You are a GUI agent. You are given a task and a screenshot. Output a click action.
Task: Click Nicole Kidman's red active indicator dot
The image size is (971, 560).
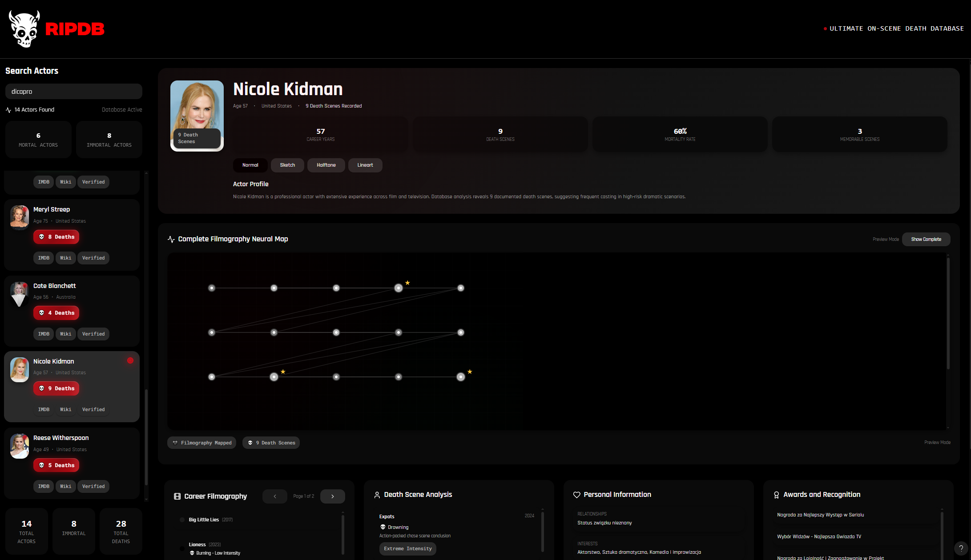click(x=130, y=360)
